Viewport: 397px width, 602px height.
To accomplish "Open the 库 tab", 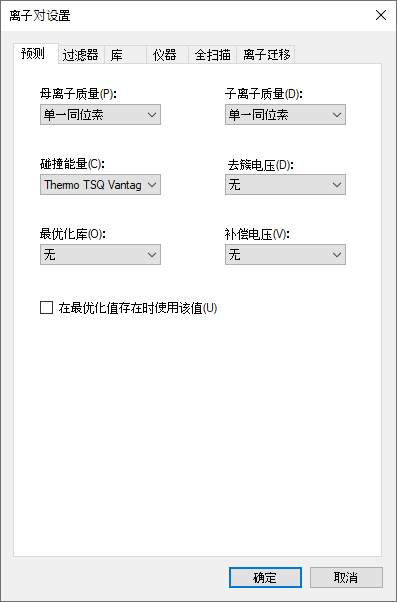I will point(125,55).
